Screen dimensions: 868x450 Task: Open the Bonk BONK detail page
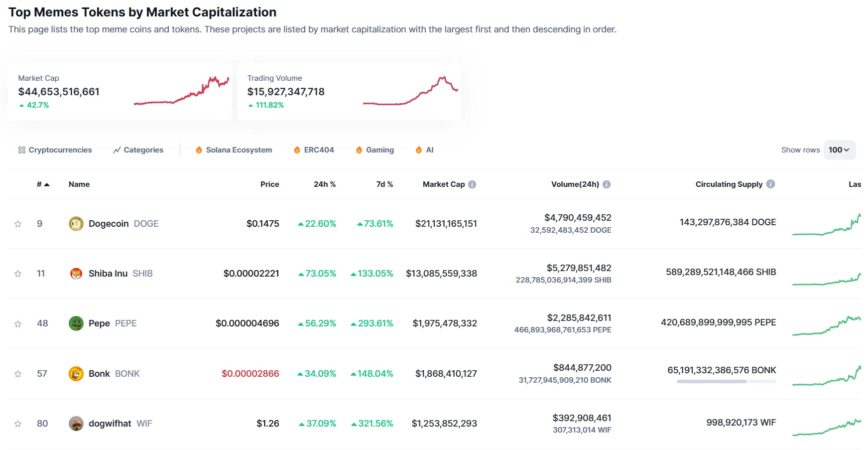(x=114, y=374)
